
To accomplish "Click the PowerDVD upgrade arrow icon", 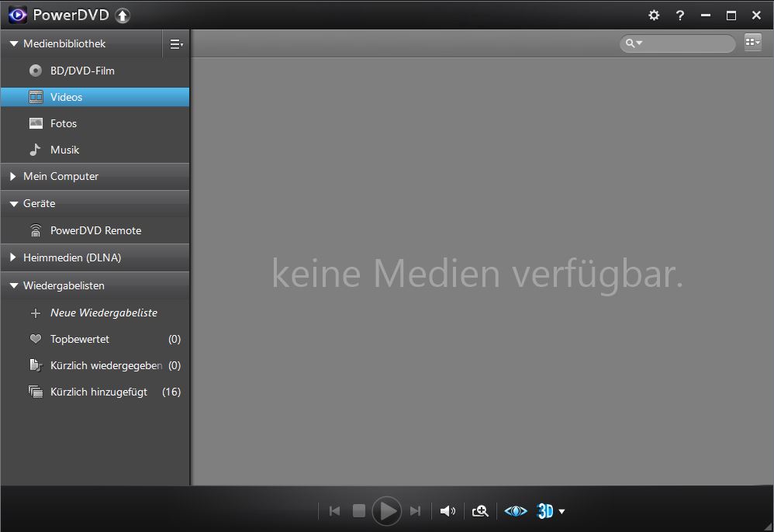I will (123, 16).
